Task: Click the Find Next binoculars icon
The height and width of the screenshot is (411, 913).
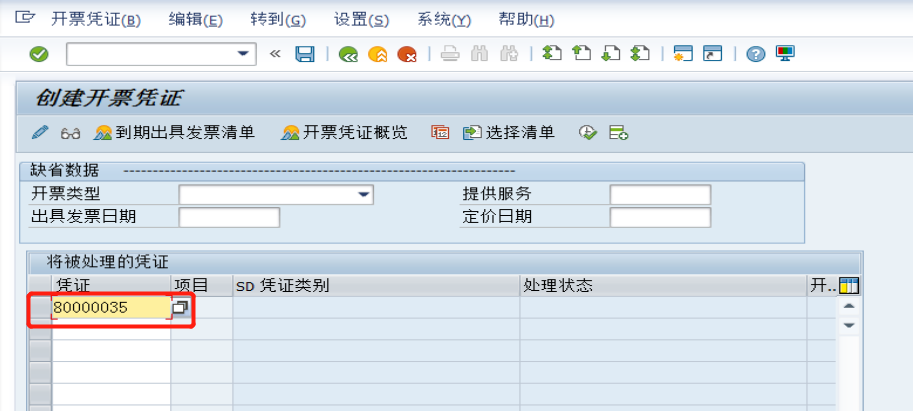Action: [x=508, y=54]
